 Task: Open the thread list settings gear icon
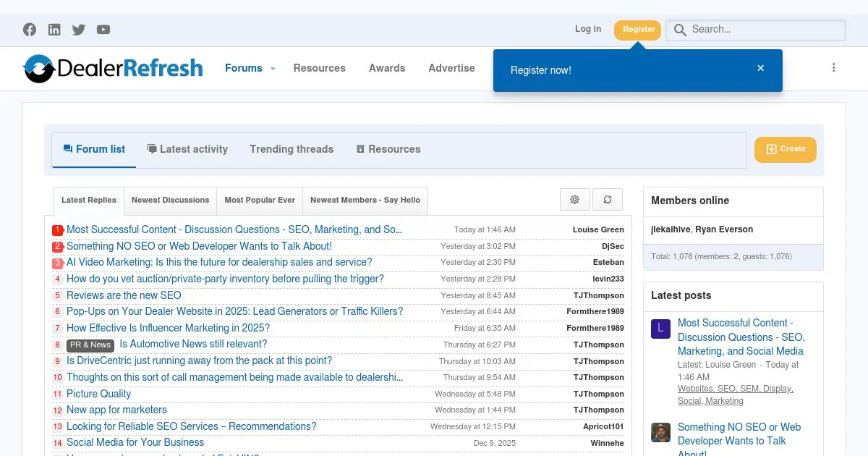click(574, 199)
